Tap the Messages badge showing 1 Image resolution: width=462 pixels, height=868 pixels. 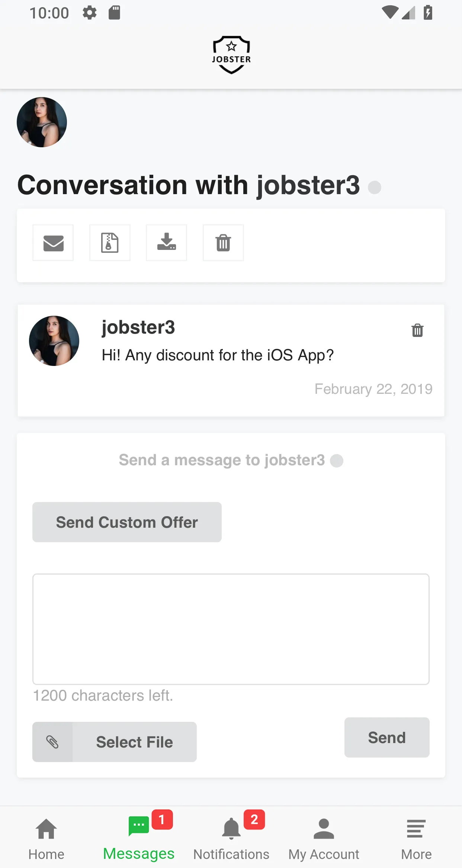[x=162, y=819]
